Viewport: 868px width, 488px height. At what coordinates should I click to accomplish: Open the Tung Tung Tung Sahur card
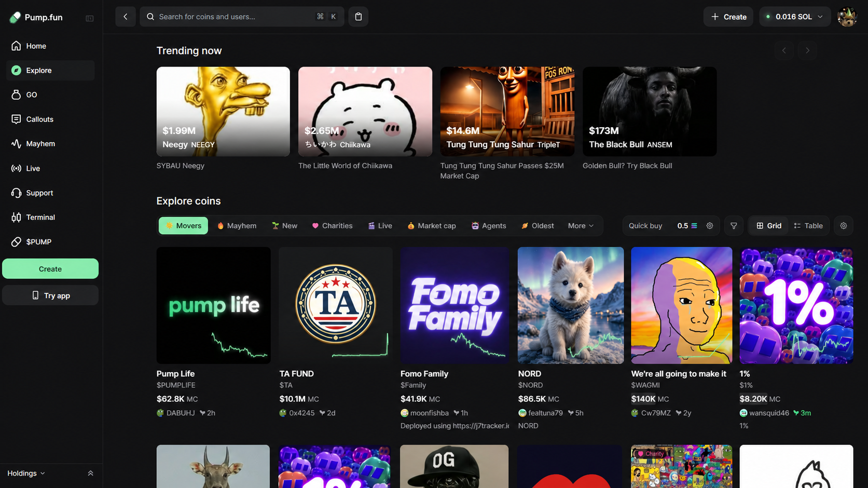(507, 111)
